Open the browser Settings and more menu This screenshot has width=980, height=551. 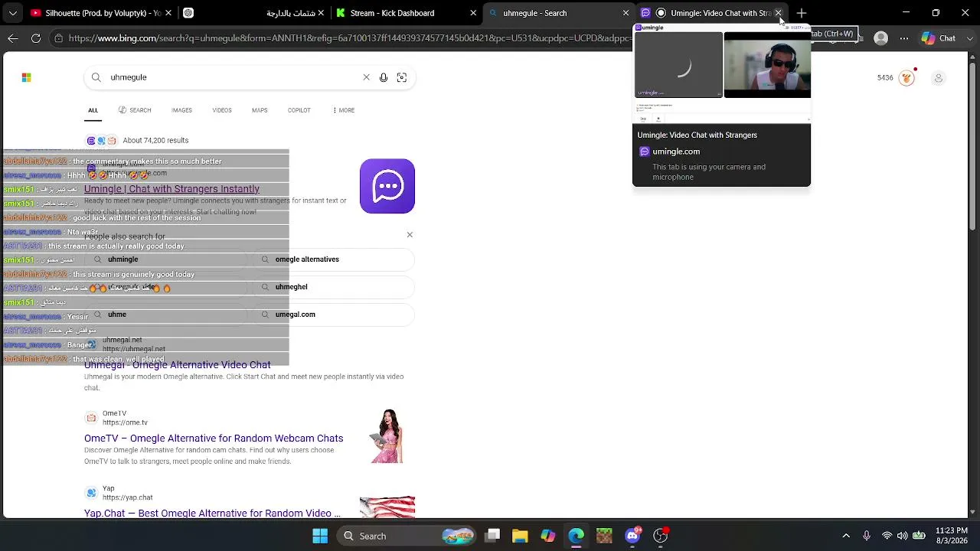pyautogui.click(x=903, y=38)
